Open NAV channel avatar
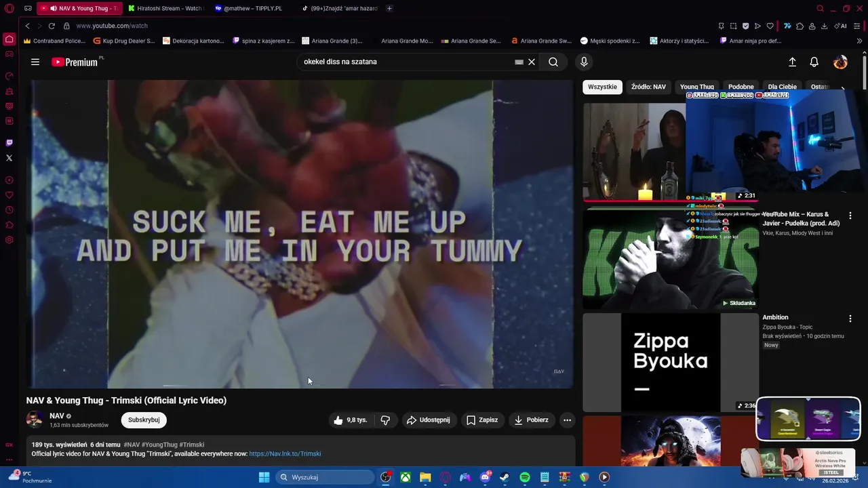The width and height of the screenshot is (868, 488). point(35,420)
